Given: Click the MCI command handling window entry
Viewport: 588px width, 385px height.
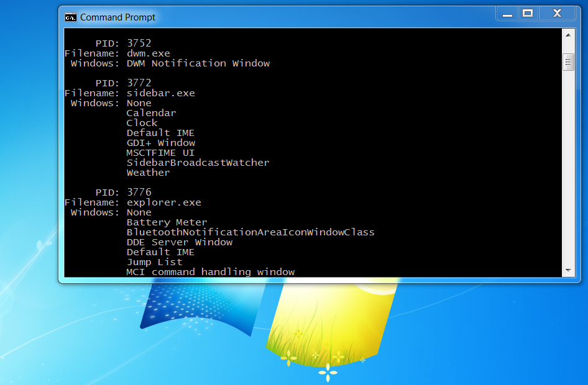Looking at the screenshot, I should (x=210, y=272).
